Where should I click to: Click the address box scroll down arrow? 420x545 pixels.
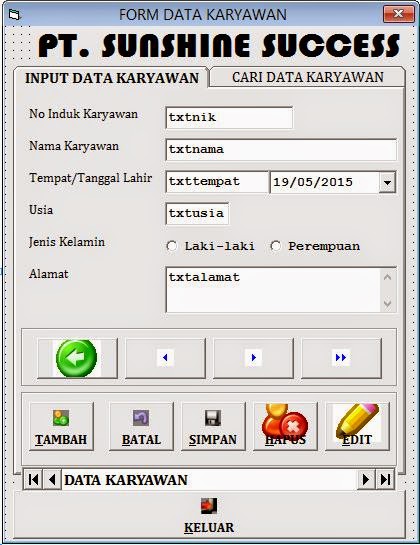[387, 304]
